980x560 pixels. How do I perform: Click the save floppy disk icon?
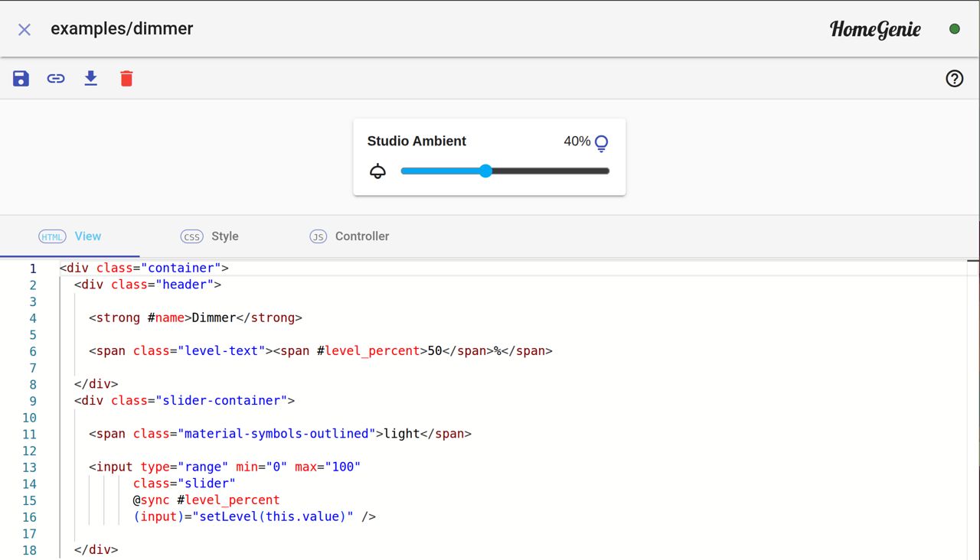click(x=21, y=78)
